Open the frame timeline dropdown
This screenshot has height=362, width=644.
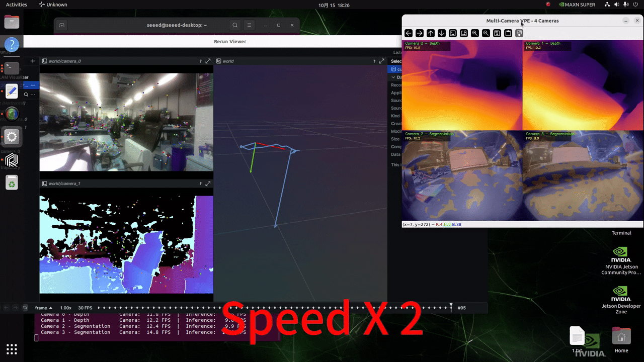point(43,308)
